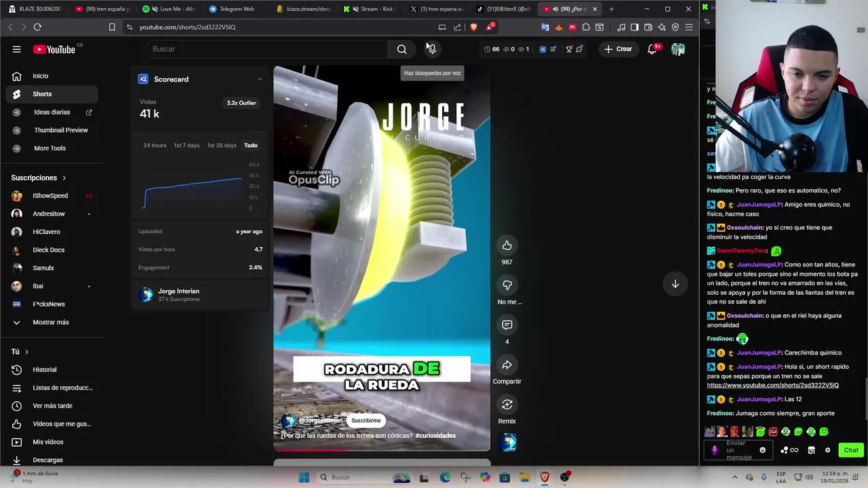Like the short with thumbs up
Viewport: 868px width, 488px height.
click(507, 245)
